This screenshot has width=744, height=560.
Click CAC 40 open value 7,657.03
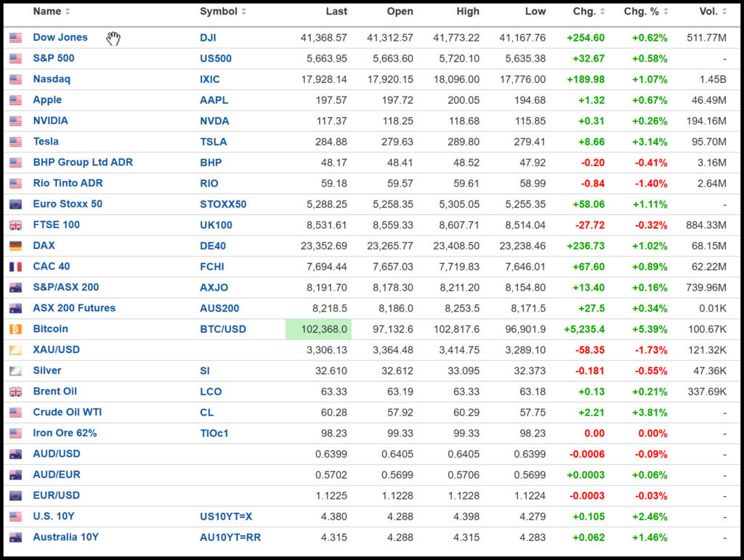point(392,267)
